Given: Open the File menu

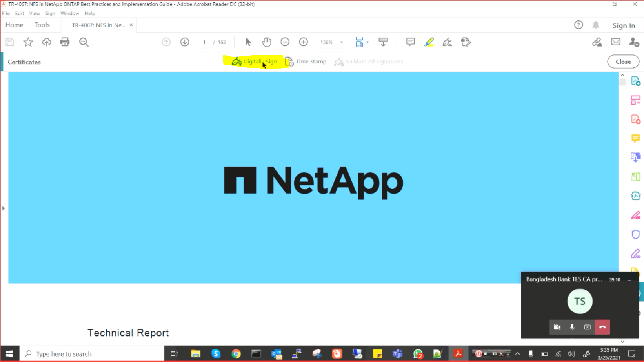Looking at the screenshot, I should pos(6,13).
